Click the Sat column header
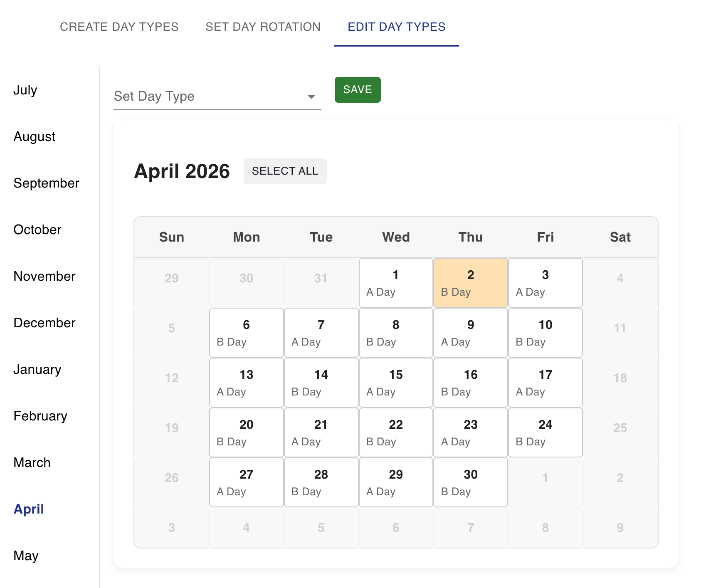Viewport: 706px width, 588px height. (620, 237)
